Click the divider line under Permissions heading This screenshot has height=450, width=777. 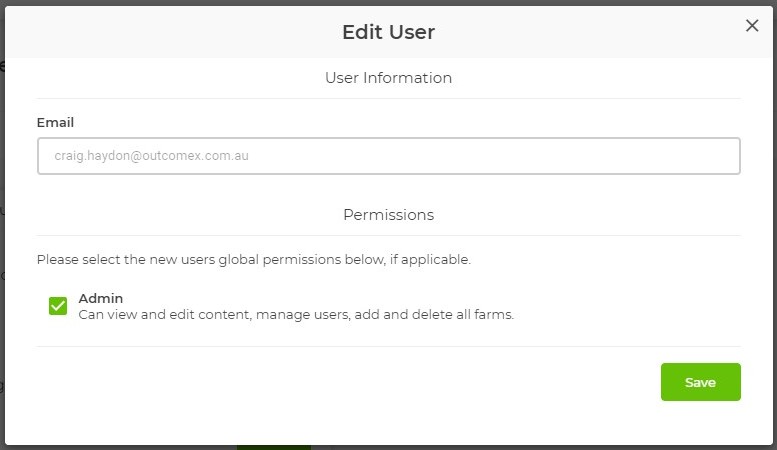[x=388, y=235]
